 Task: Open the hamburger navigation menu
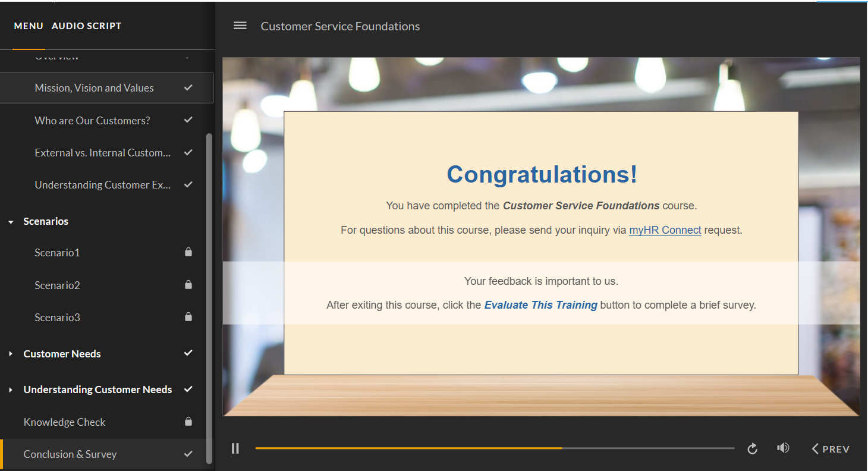click(x=240, y=26)
